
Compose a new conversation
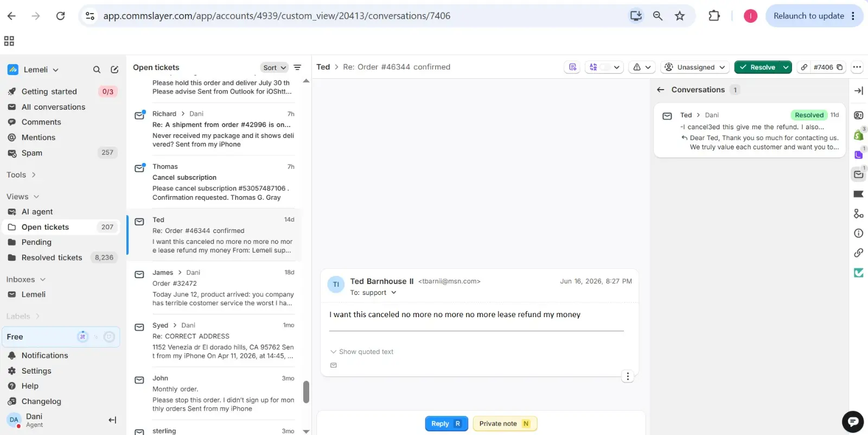tap(114, 70)
